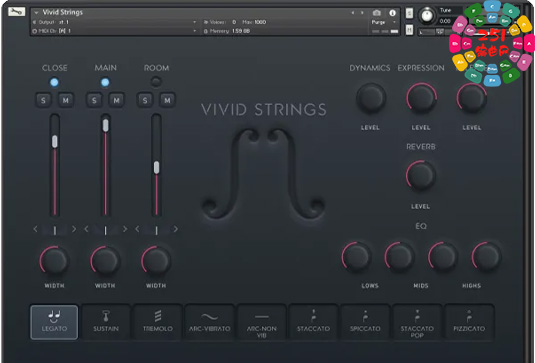
Task: Click the Tune value 0.00 field
Action: (445, 21)
